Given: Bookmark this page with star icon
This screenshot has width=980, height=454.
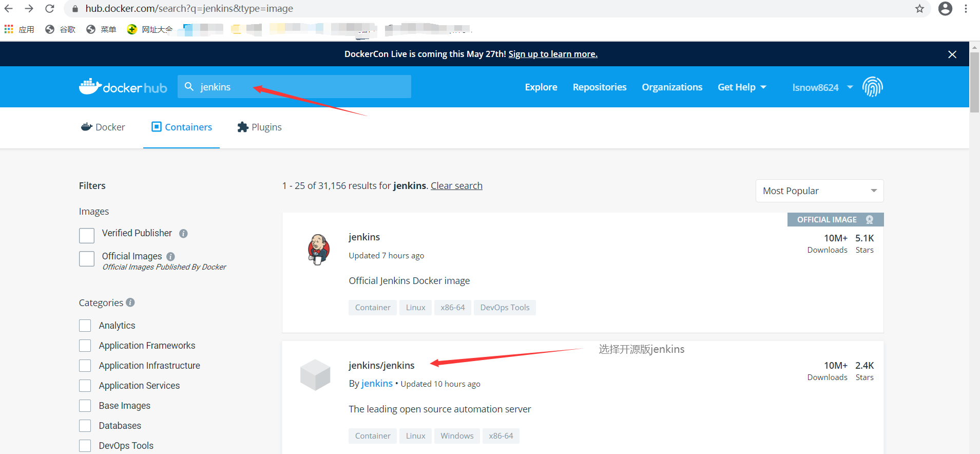Looking at the screenshot, I should tap(919, 9).
